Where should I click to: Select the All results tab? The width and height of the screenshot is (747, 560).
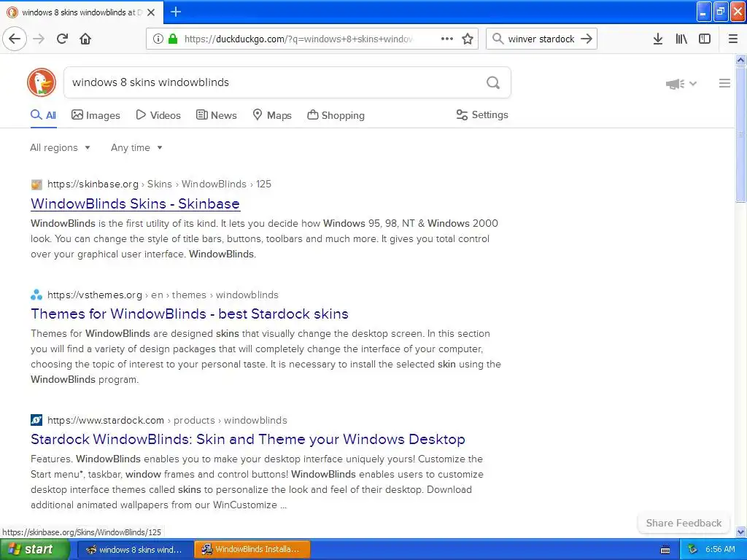(43, 115)
